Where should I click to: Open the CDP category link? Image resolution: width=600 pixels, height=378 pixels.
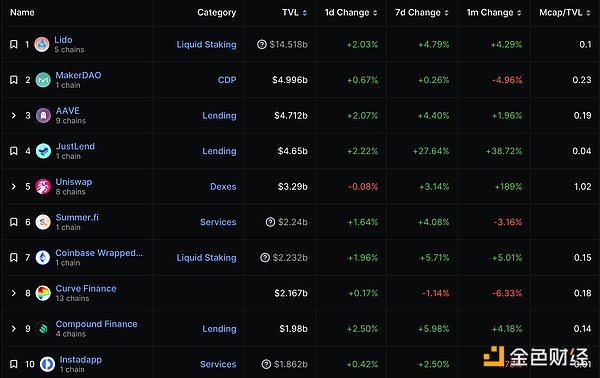[x=227, y=80]
